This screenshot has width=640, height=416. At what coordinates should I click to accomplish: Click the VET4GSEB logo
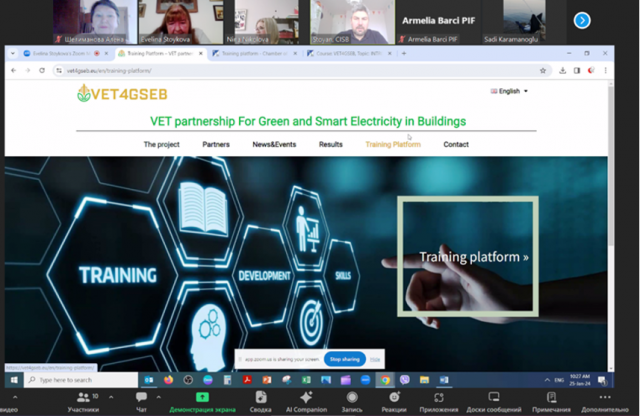point(122,94)
